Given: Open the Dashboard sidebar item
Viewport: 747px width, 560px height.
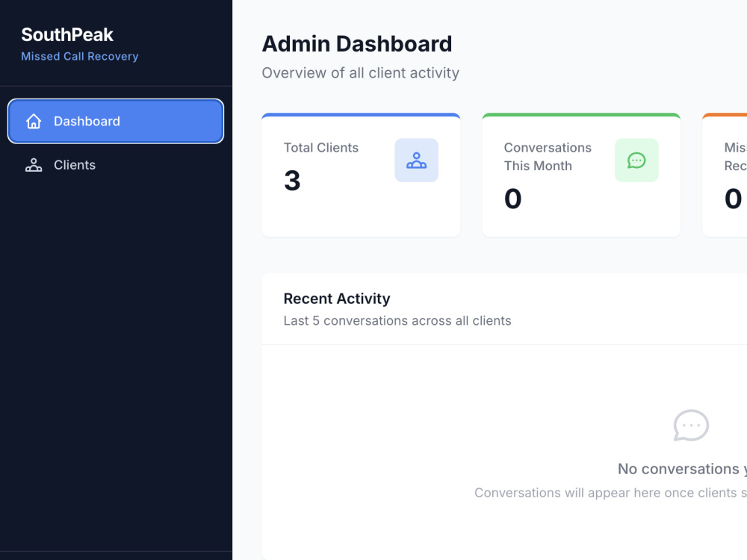Looking at the screenshot, I should [x=116, y=121].
